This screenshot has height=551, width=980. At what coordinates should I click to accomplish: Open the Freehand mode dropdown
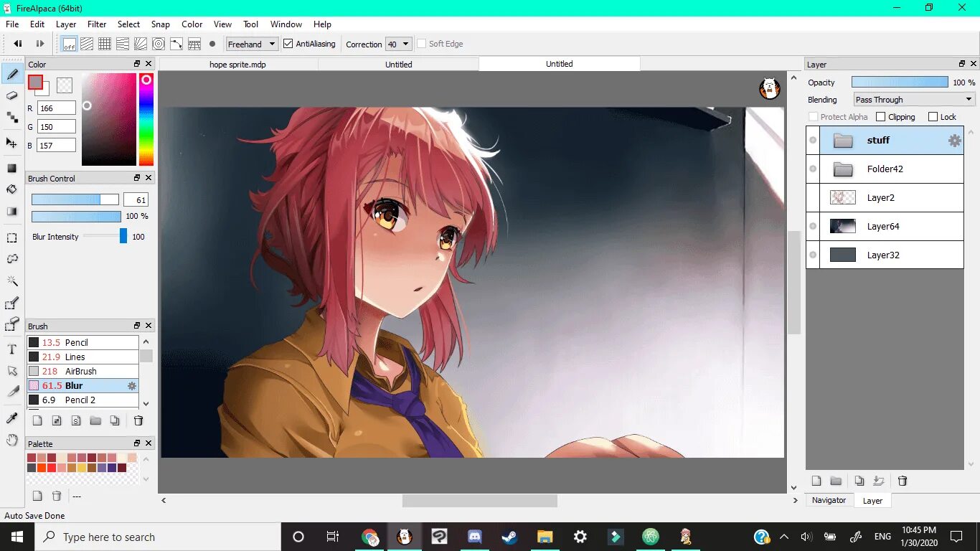252,44
